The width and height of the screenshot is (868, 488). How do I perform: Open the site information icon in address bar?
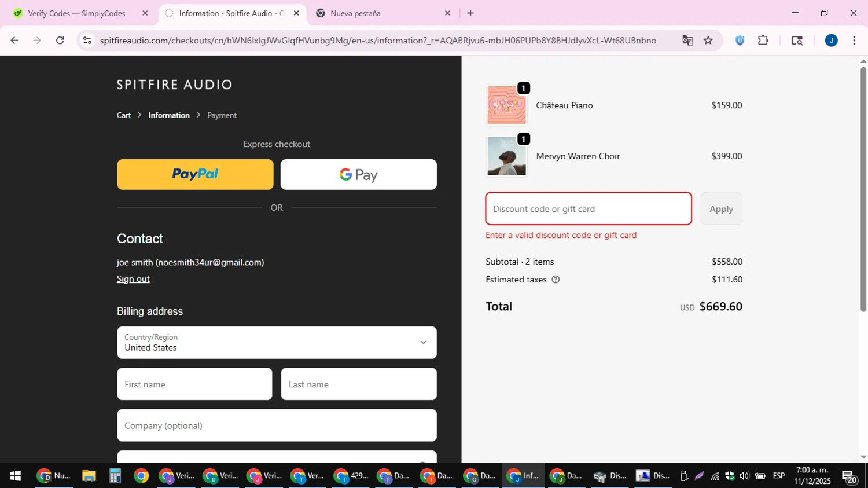[x=87, y=41]
